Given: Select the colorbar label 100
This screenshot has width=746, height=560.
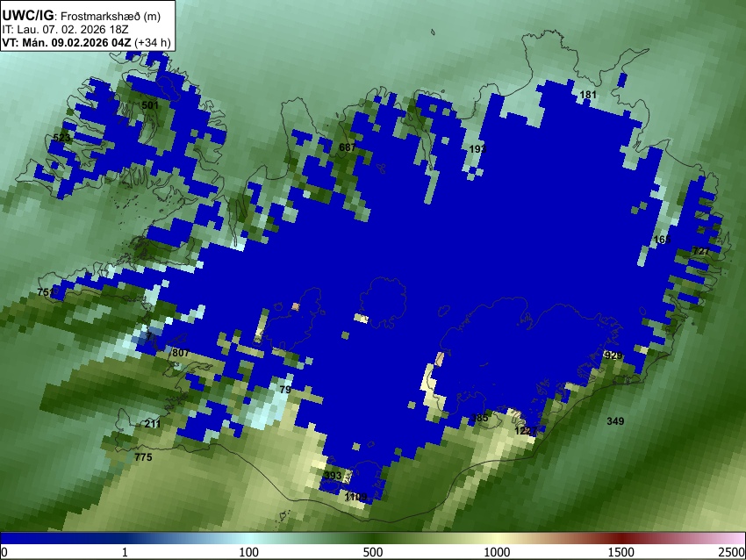Looking at the screenshot, I should coord(248,552).
